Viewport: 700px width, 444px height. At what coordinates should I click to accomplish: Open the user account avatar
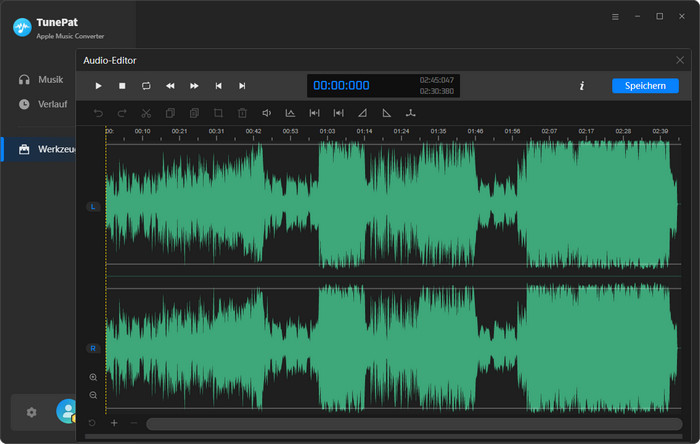click(x=67, y=411)
